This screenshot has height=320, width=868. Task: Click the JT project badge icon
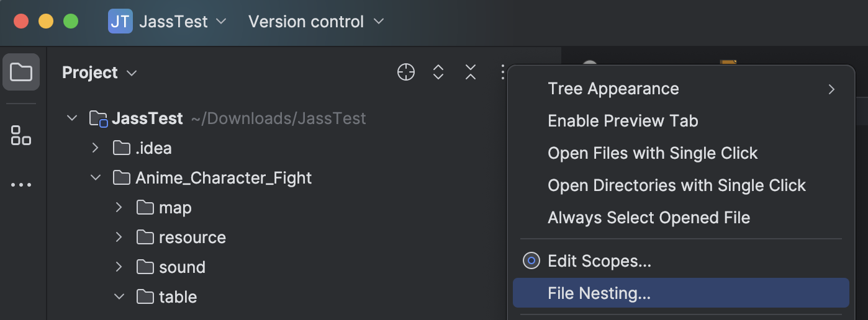pyautogui.click(x=120, y=22)
